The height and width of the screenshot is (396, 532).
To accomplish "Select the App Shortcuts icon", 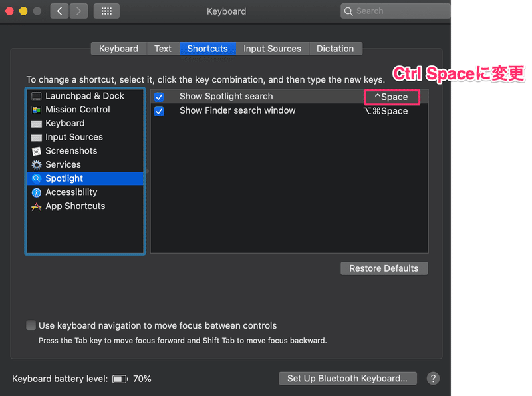I will pos(36,206).
